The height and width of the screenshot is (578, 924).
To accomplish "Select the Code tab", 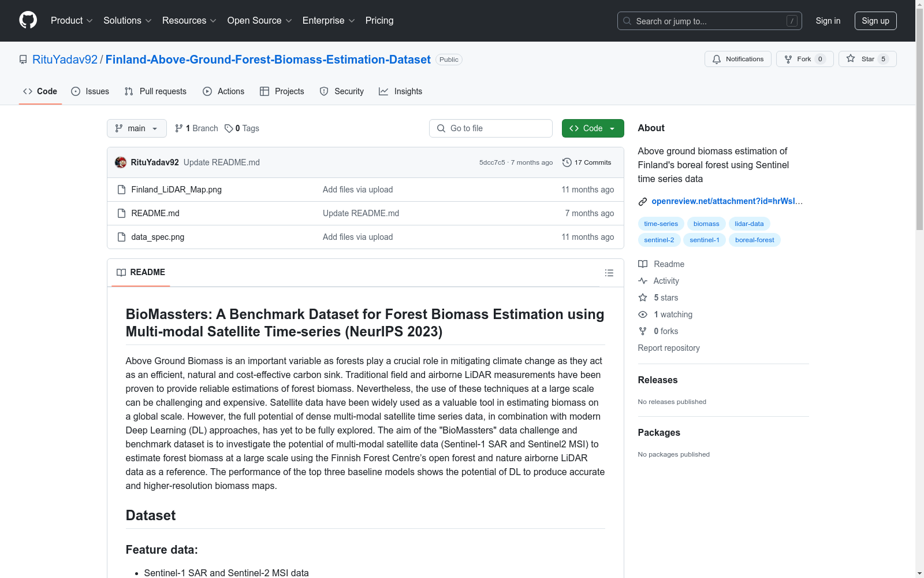I will coord(40,91).
